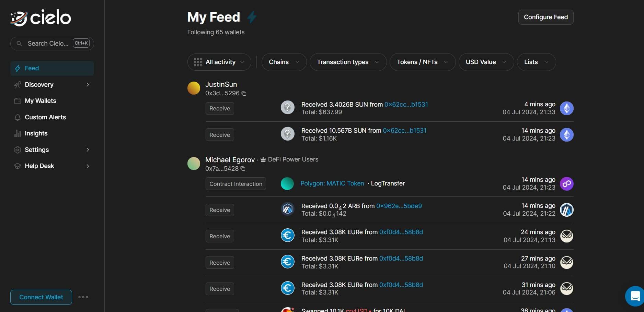
Task: Click Ethereum chain icon on JustinSun 21:23 row
Action: click(x=567, y=135)
